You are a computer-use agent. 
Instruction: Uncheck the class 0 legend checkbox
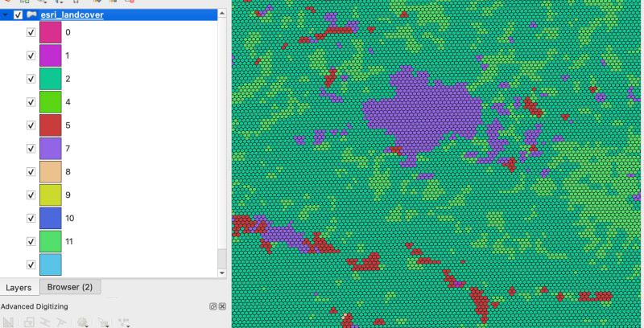pyautogui.click(x=31, y=33)
